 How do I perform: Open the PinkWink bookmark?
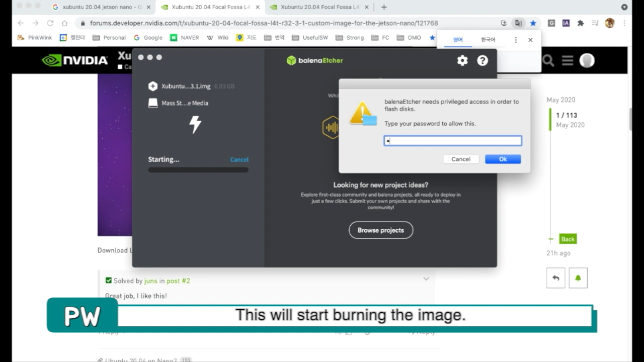pyautogui.click(x=35, y=38)
